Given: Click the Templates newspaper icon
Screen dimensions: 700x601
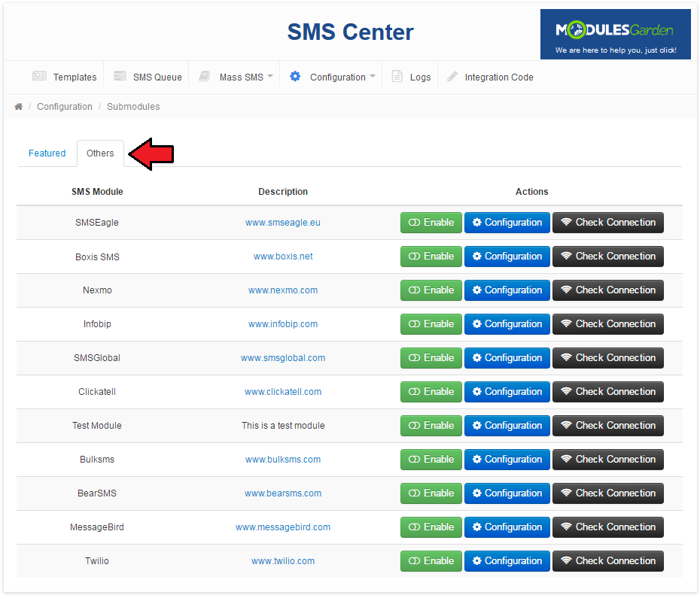Looking at the screenshot, I should pos(39,76).
